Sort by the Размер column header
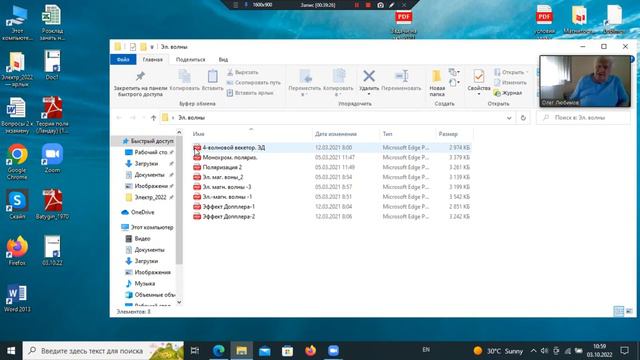This screenshot has width=640, height=360. (448, 134)
